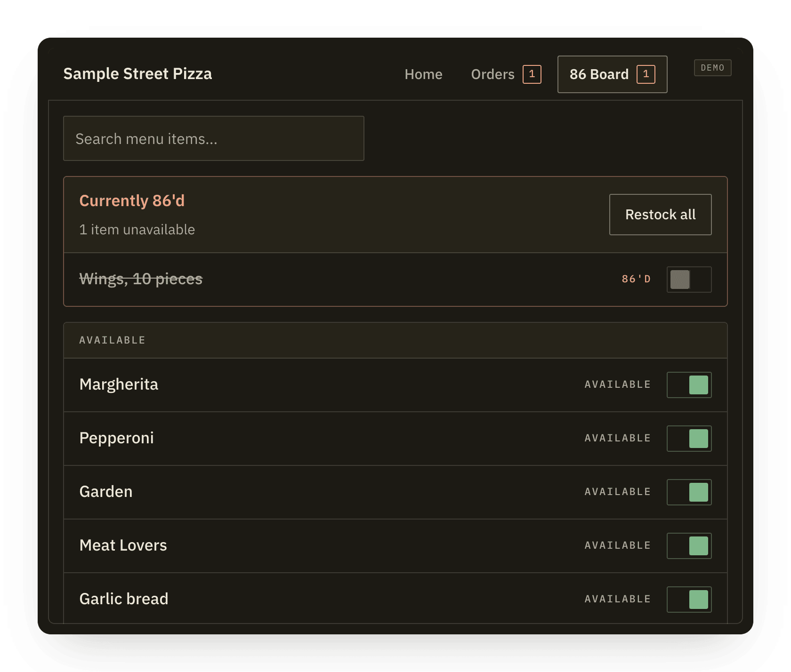The width and height of the screenshot is (791, 672).
Task: Click the Orders count badge
Action: click(532, 74)
